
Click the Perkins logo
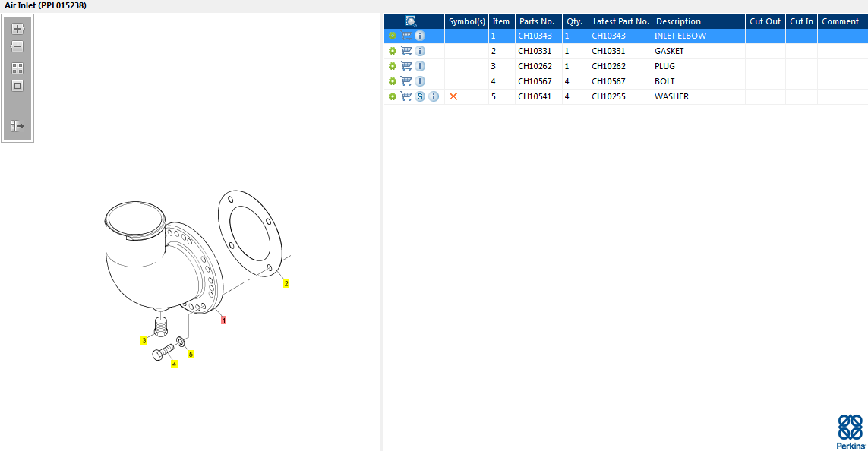coord(851,431)
